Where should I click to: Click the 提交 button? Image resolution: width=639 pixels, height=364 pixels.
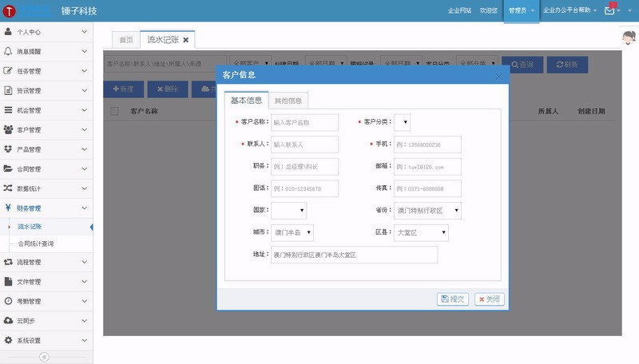click(453, 299)
